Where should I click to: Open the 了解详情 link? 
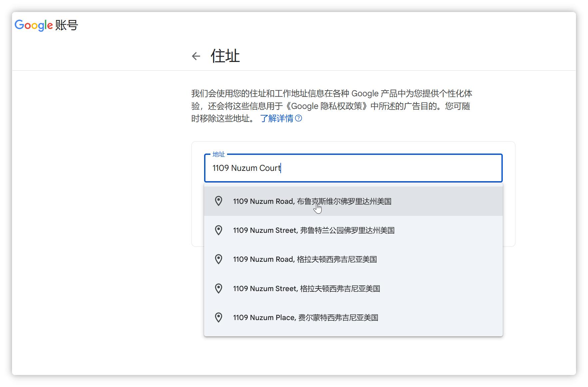pyautogui.click(x=277, y=119)
